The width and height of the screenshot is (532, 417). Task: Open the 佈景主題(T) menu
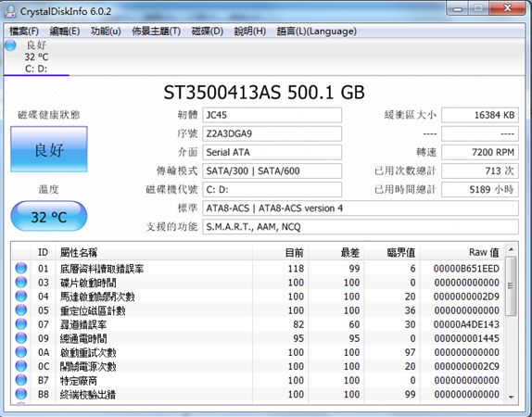[x=156, y=32]
